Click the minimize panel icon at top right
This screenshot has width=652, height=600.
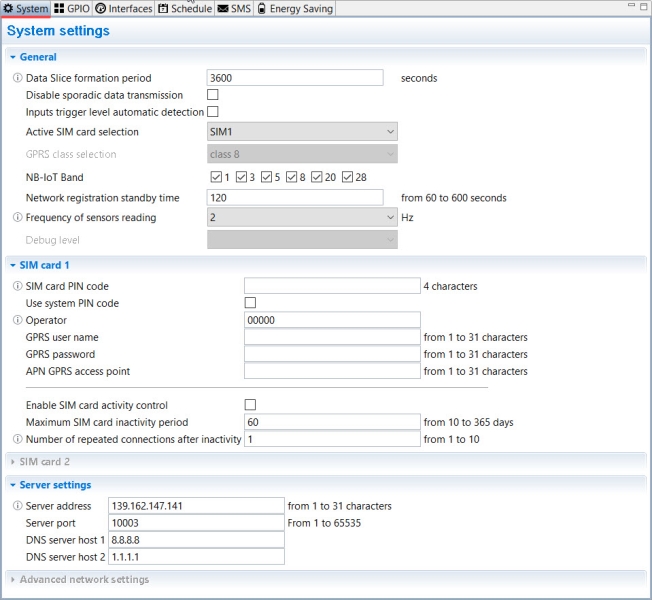tap(631, 5)
